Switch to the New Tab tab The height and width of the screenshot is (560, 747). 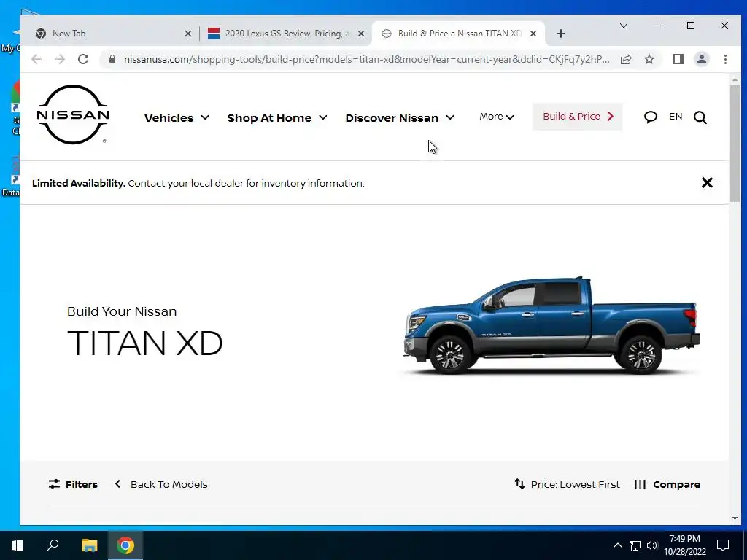coord(113,34)
